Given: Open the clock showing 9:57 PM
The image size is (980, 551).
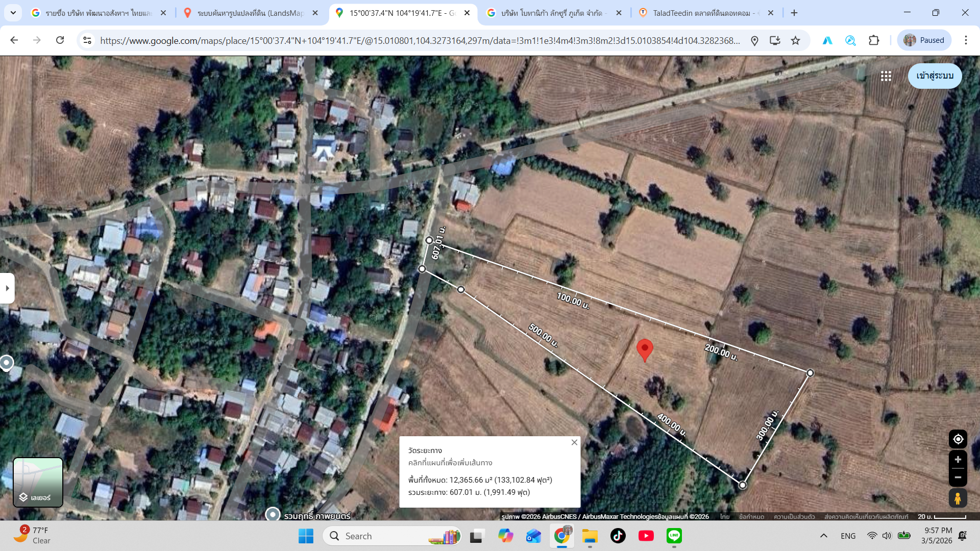Looking at the screenshot, I should (x=937, y=536).
